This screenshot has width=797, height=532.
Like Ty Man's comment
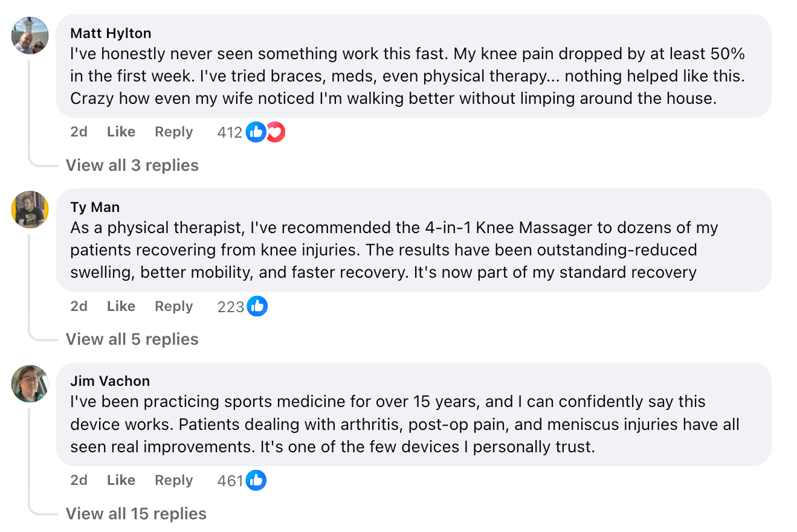point(121,307)
